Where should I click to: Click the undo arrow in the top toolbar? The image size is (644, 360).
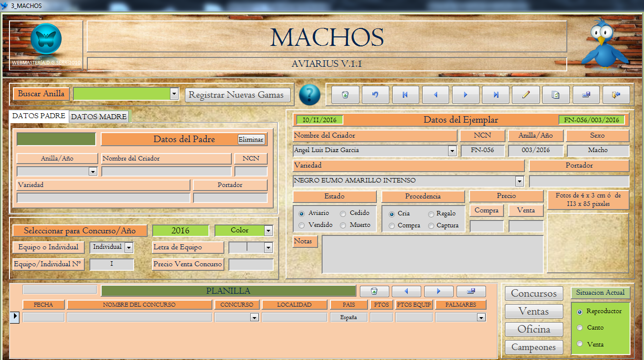[x=375, y=95]
